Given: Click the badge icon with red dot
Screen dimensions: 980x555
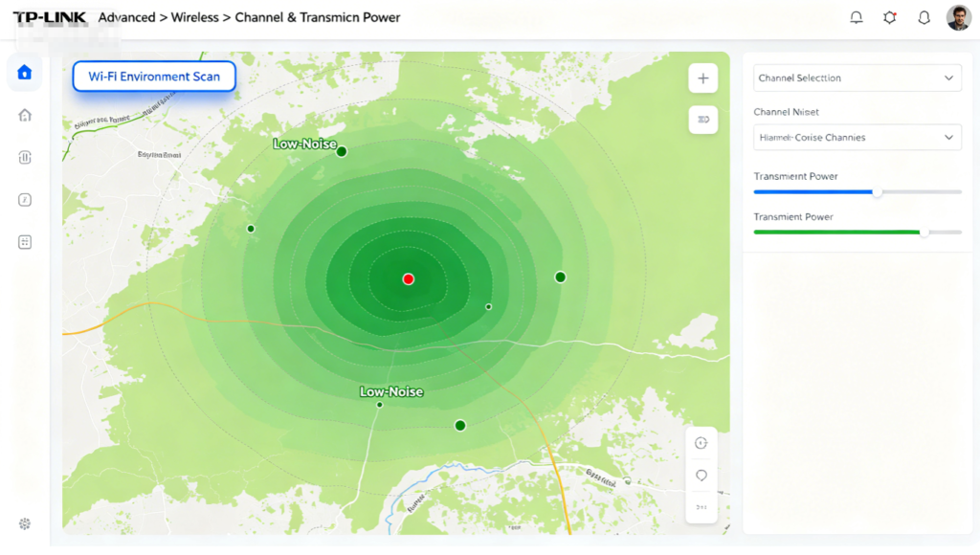Looking at the screenshot, I should tap(890, 17).
